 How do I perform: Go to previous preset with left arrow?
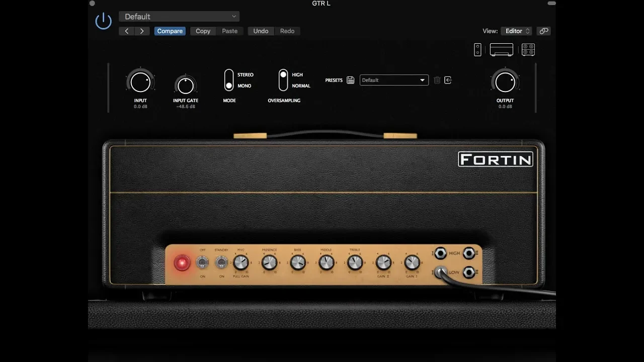click(127, 31)
